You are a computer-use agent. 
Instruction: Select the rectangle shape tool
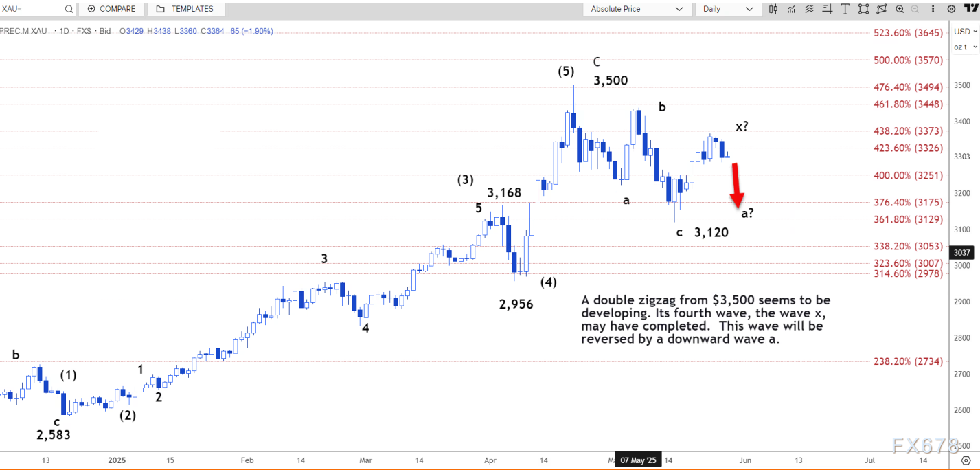click(x=863, y=9)
